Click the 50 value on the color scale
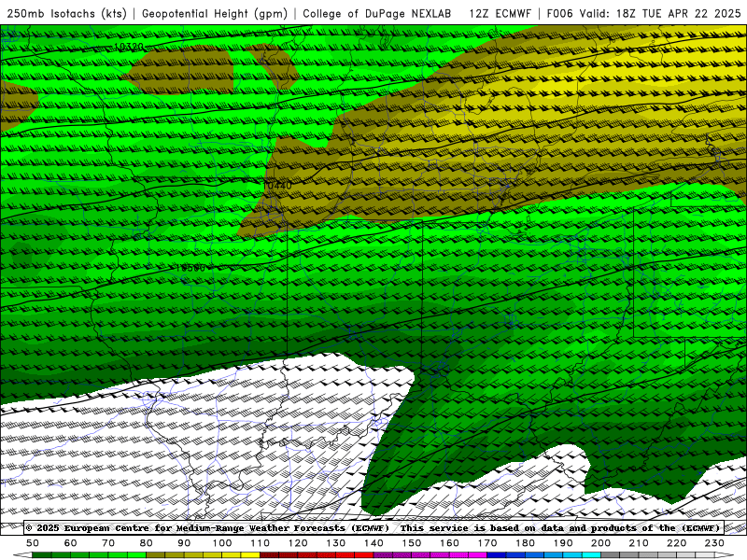 (x=33, y=543)
